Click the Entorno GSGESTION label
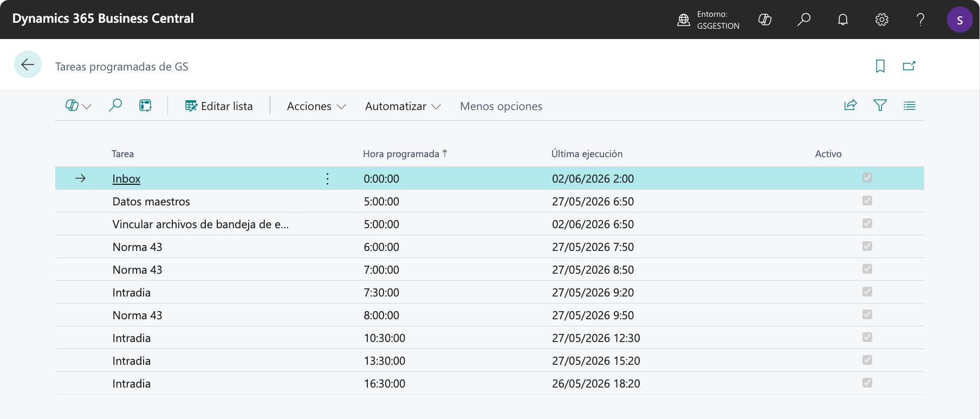980x419 pixels. pyautogui.click(x=718, y=20)
